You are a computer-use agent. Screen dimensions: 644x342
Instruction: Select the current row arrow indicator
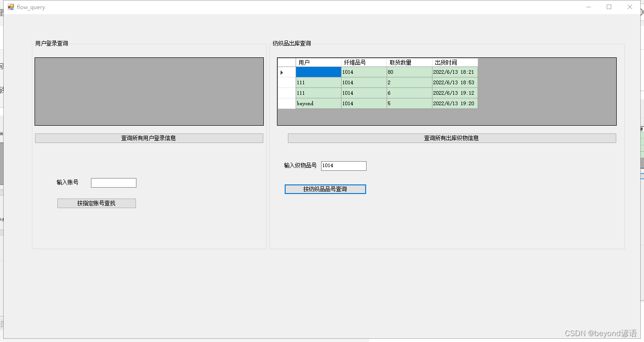[x=282, y=72]
